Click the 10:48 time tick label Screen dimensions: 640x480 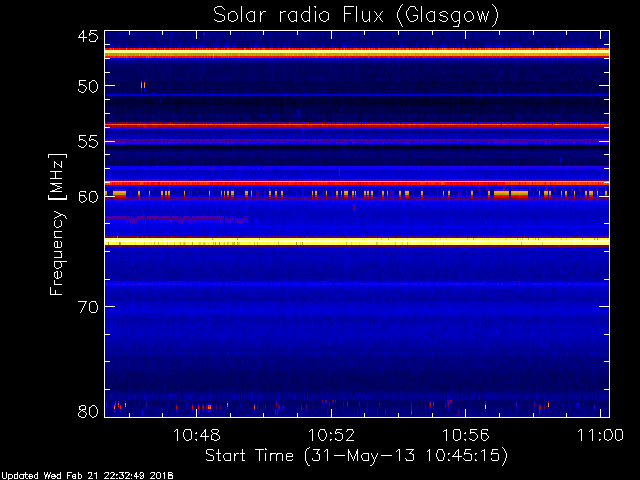[x=197, y=435]
